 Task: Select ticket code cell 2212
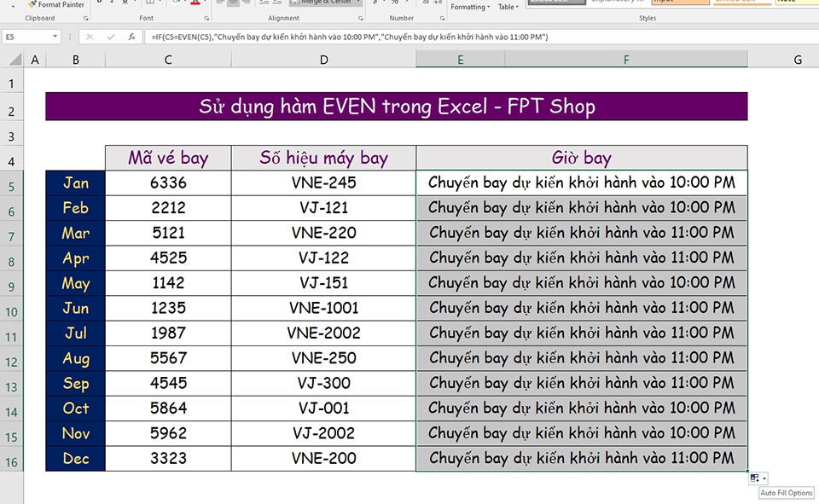coord(168,208)
